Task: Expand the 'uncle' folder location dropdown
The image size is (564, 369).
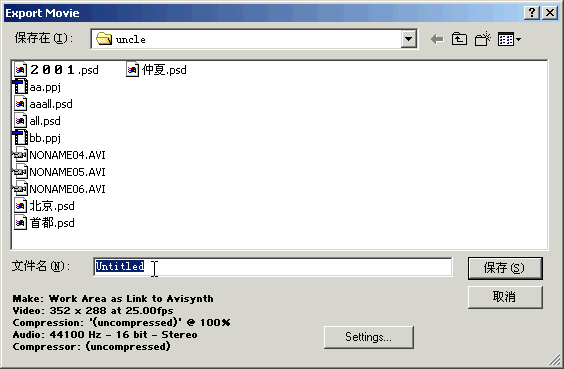Action: (409, 39)
